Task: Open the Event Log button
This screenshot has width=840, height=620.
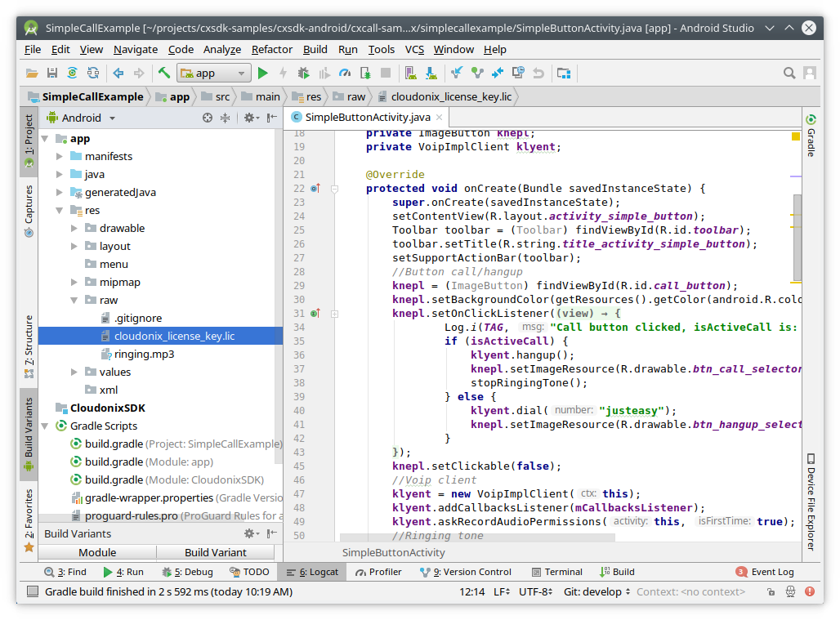Action: tap(764, 572)
